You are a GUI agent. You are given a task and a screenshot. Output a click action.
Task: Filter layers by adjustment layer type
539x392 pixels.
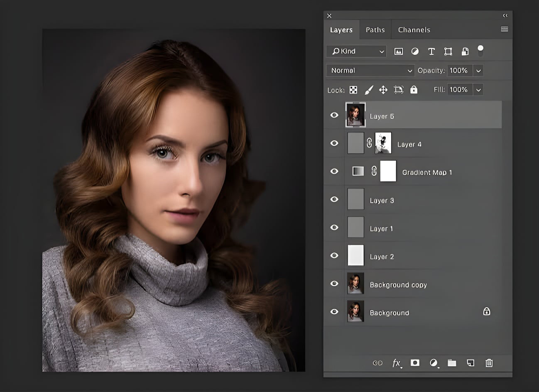pos(415,51)
